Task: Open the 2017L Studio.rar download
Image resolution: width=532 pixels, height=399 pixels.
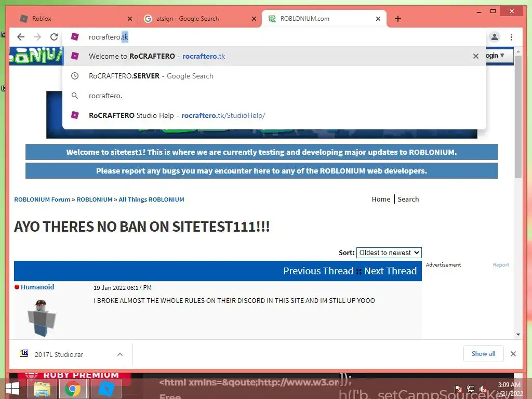Action: pyautogui.click(x=59, y=354)
